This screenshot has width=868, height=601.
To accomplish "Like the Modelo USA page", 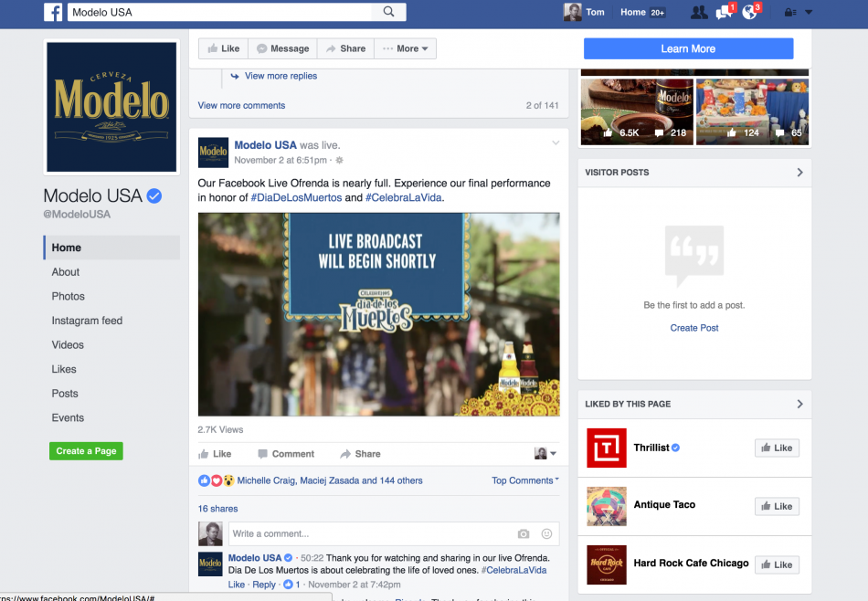I will pyautogui.click(x=223, y=48).
